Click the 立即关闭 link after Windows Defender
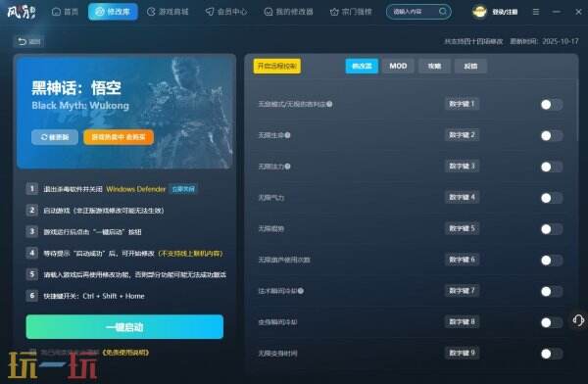The height and width of the screenshot is (384, 588). point(183,189)
